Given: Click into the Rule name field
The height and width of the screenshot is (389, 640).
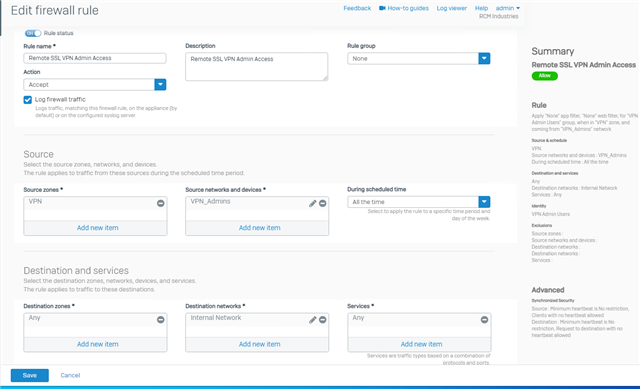Looking at the screenshot, I should pyautogui.click(x=95, y=58).
